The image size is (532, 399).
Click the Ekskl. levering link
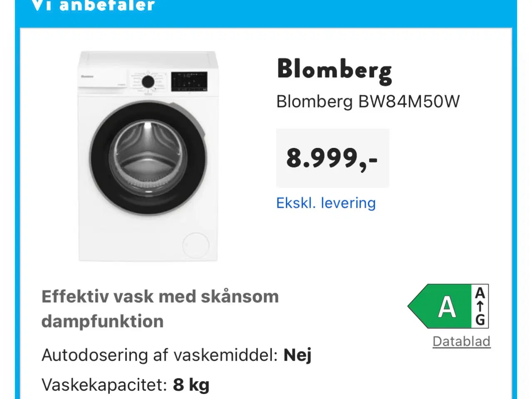coord(326,203)
